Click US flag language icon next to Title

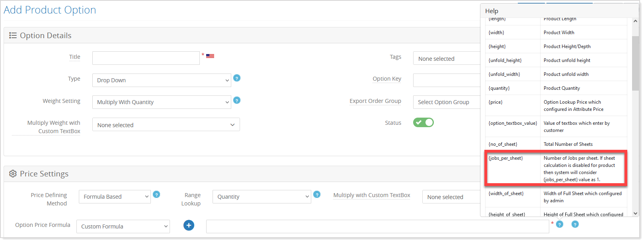(x=210, y=56)
